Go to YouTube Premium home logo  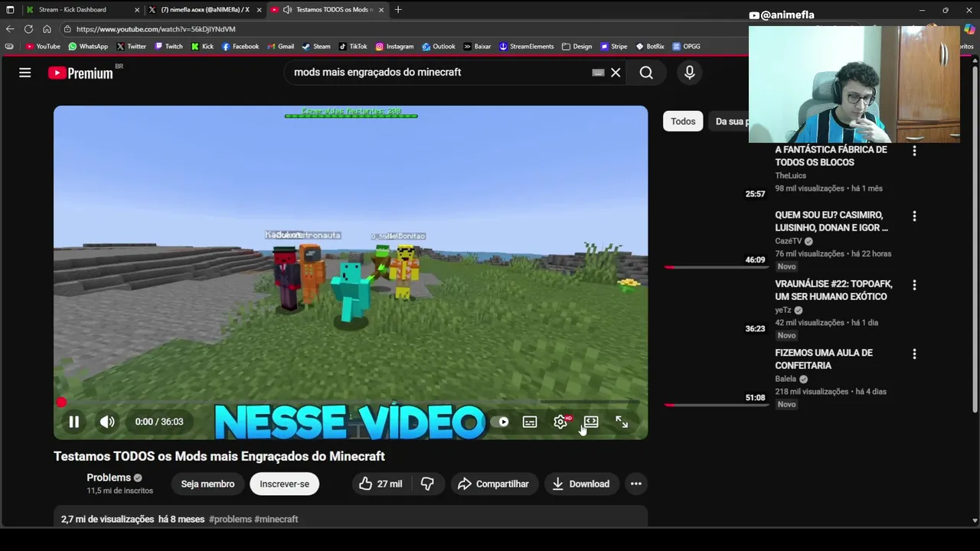80,73
